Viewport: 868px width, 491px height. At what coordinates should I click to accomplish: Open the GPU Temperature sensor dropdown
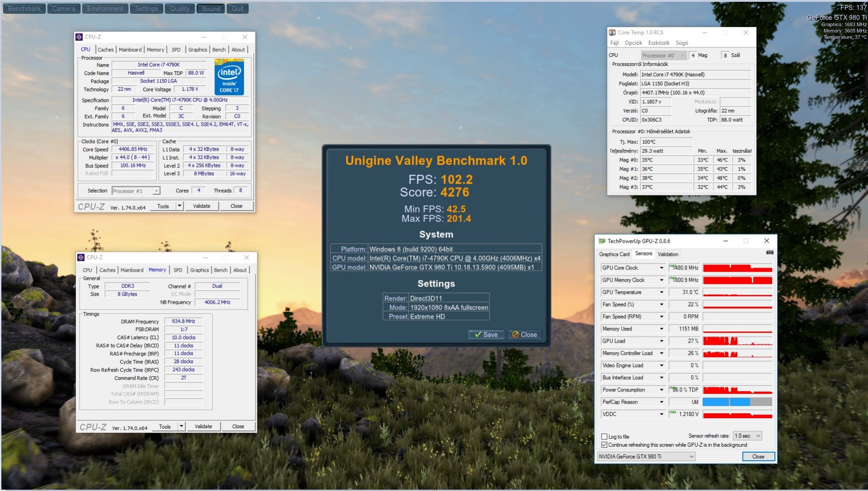coord(661,293)
